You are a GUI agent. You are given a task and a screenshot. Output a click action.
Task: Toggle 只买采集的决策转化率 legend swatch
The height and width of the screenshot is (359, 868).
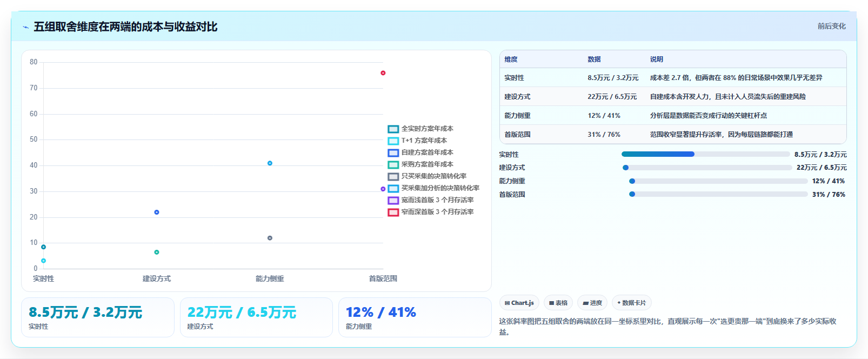pos(393,176)
